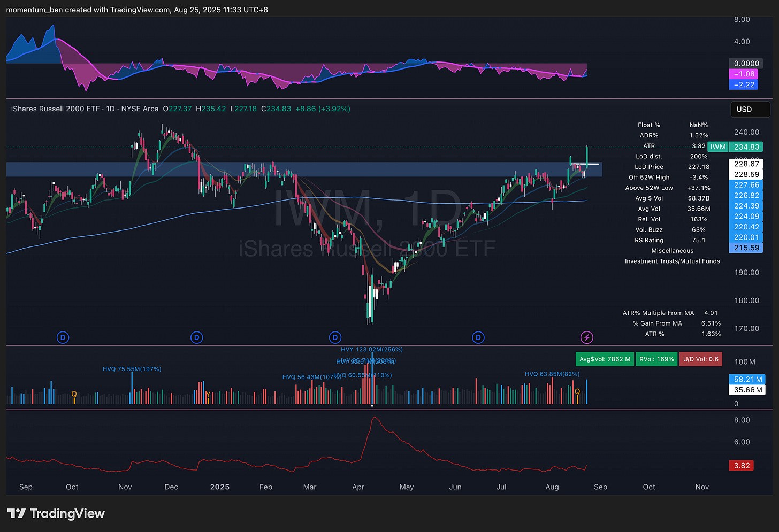Click the orange Q marker in October volume
The image size is (779, 532).
pos(74,394)
